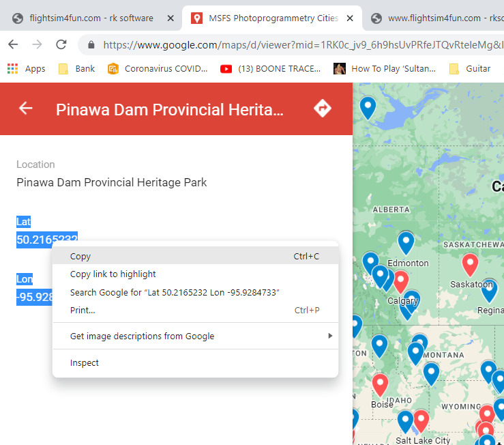Close the MSFS Photoprogrammetry Cities tab

(x=349, y=18)
